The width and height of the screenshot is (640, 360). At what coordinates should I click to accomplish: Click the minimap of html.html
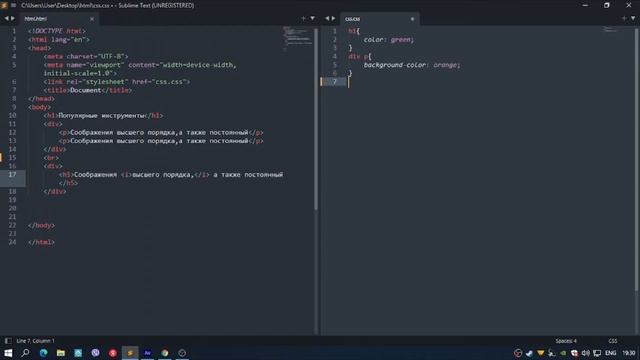click(297, 39)
